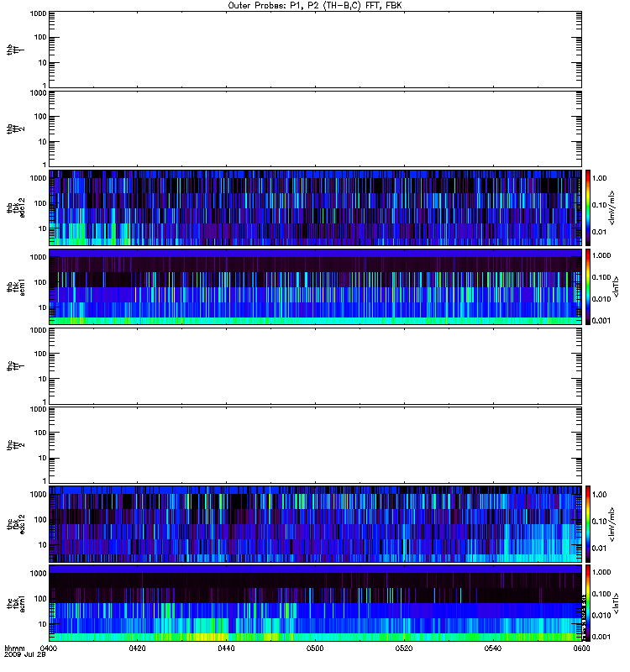
Task: Click the 0420 time axis label
Action: pos(138,648)
